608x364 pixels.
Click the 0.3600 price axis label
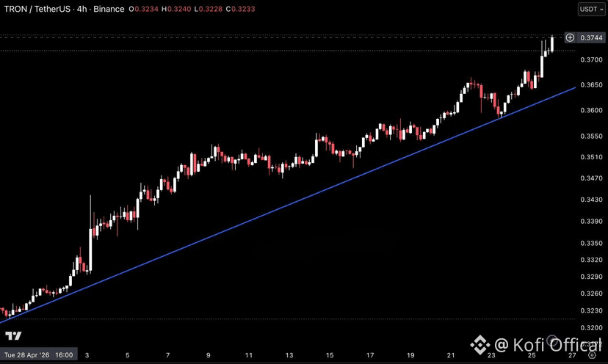(x=591, y=111)
